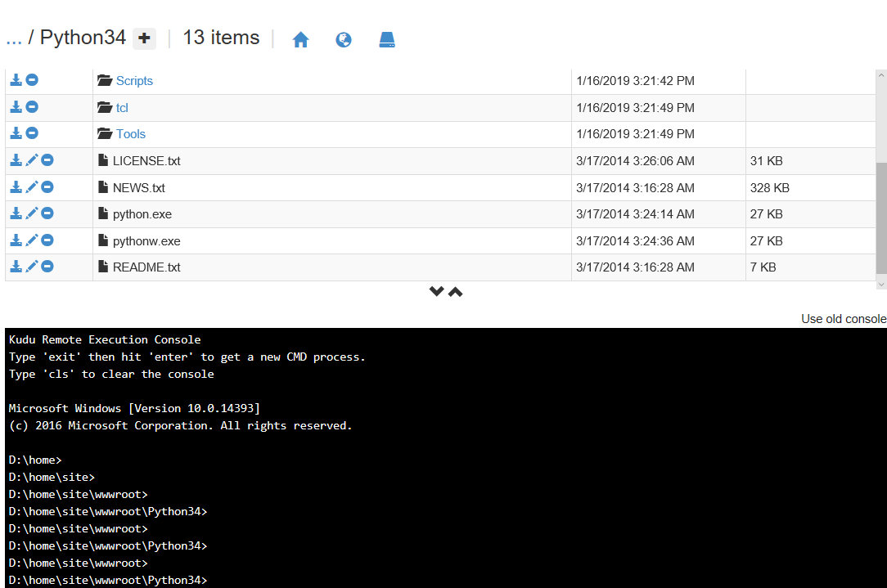The width and height of the screenshot is (887, 588).
Task: Open the Scripts folder
Action: click(134, 81)
